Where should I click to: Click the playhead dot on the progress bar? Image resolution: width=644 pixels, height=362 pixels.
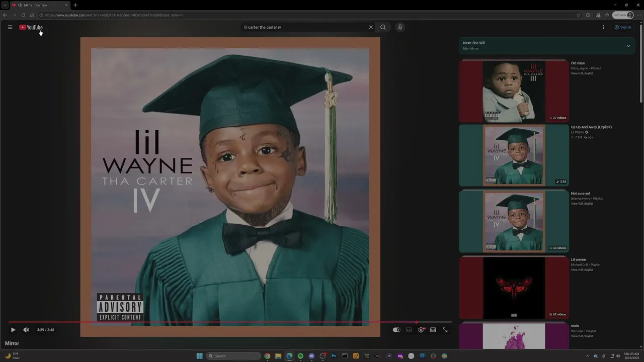click(x=416, y=322)
